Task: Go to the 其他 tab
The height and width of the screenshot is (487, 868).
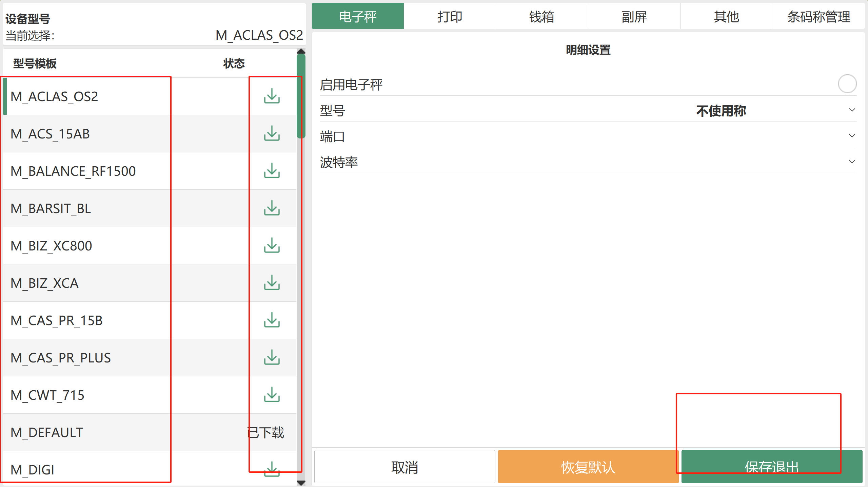Action: [x=727, y=16]
